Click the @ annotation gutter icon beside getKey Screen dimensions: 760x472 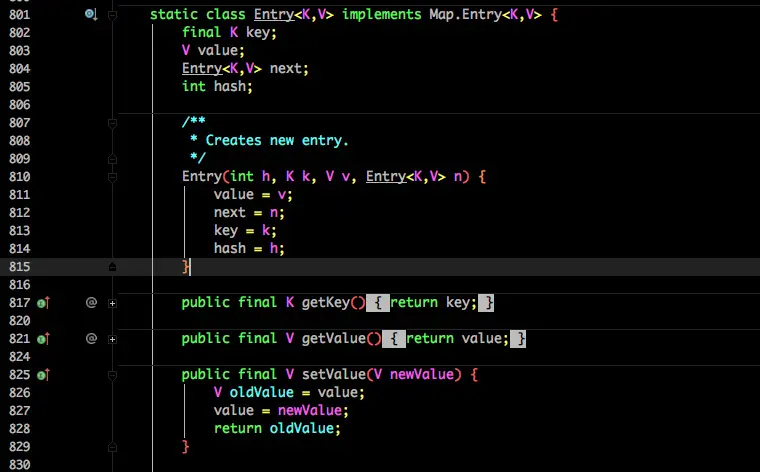pos(91,303)
